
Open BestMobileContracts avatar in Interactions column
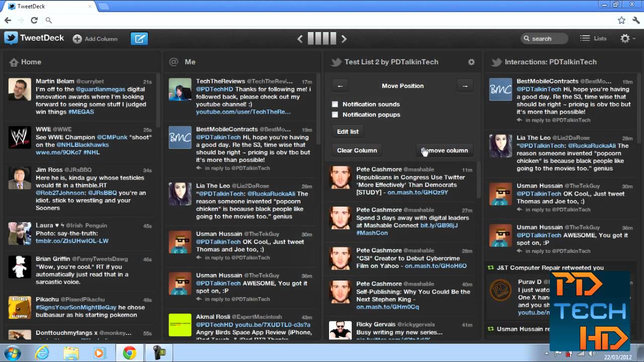click(501, 89)
